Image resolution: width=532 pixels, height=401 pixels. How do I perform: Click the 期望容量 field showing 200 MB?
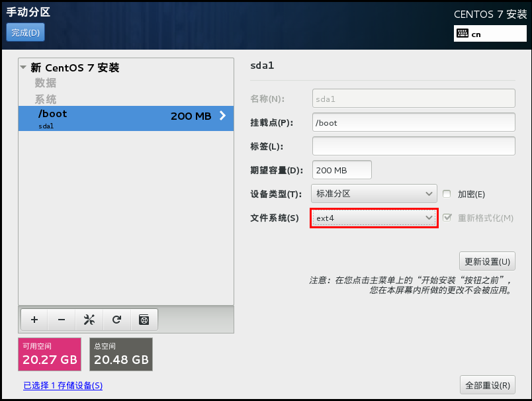click(x=341, y=170)
